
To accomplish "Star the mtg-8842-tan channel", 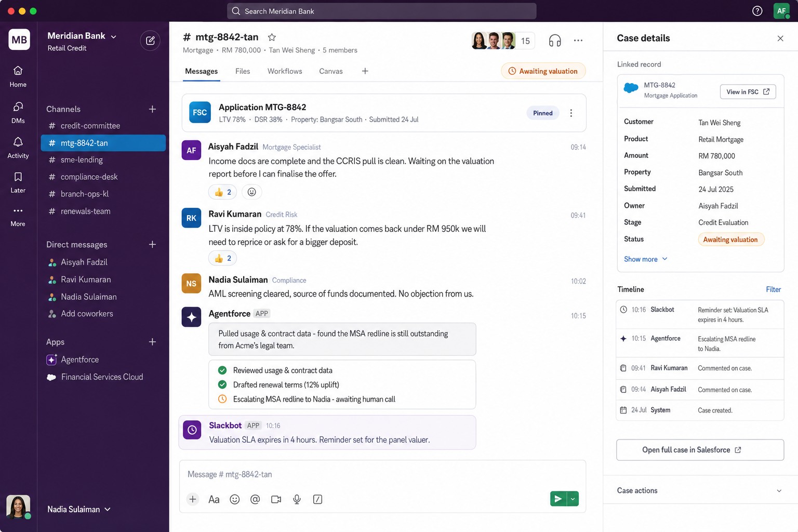I will point(272,37).
